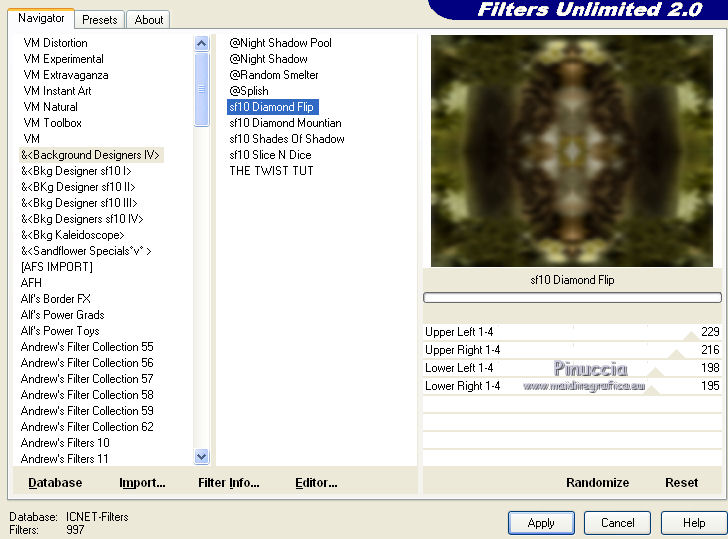Select the VM Experimental category

pos(63,59)
